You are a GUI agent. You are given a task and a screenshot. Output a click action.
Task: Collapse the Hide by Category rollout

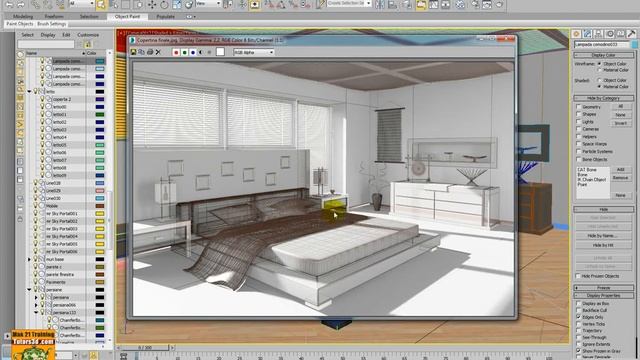[x=604, y=98]
